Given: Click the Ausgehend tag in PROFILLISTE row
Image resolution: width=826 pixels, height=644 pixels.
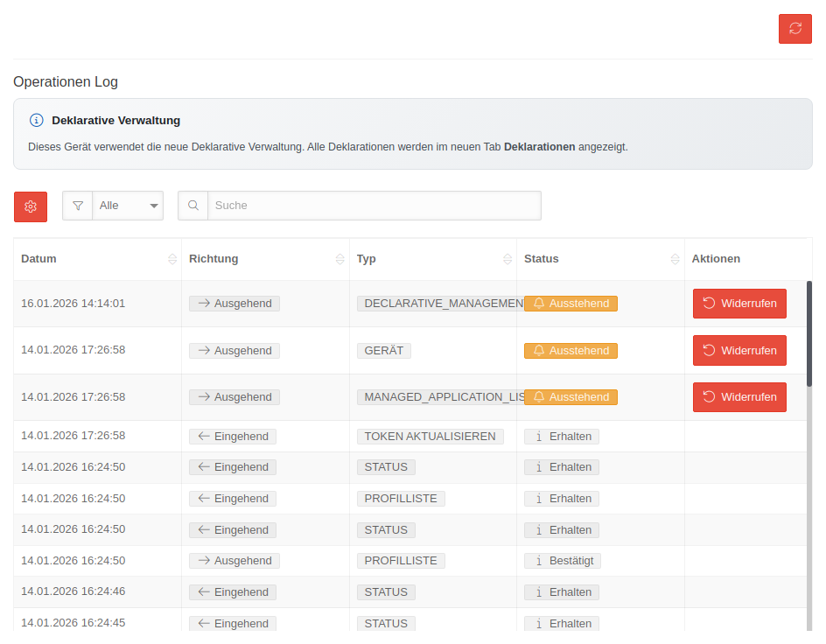Looking at the screenshot, I should coord(234,561).
